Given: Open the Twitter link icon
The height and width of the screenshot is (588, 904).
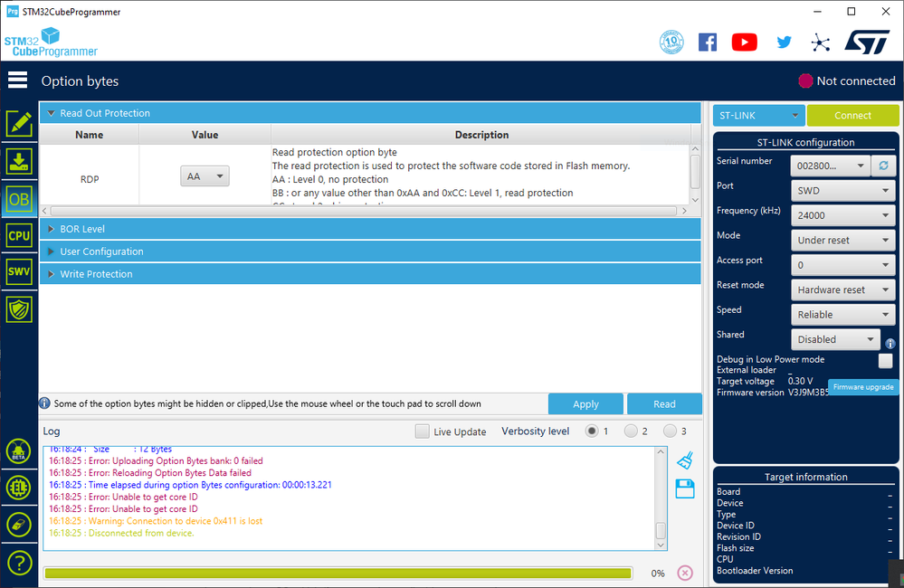Looking at the screenshot, I should point(784,43).
